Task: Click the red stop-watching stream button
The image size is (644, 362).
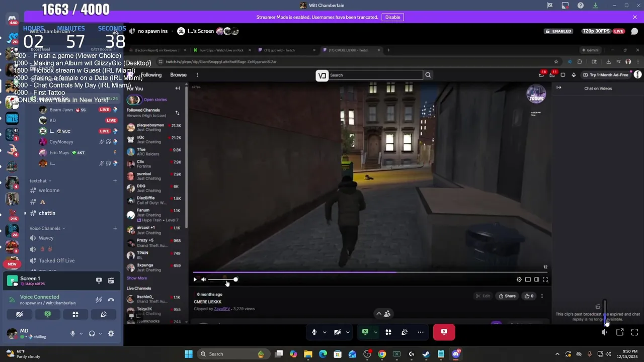Action: coord(444,332)
